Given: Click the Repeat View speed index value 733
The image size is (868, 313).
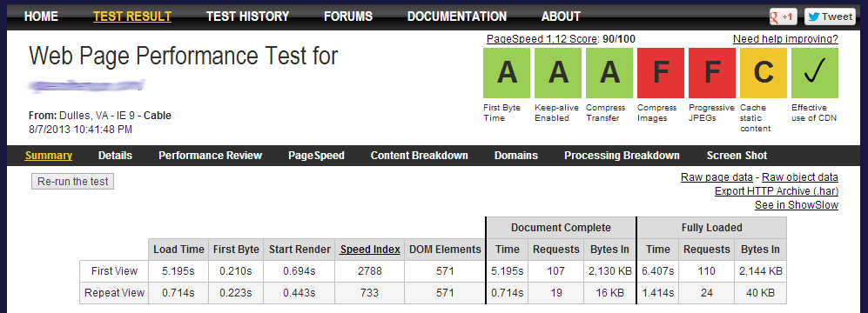Looking at the screenshot, I should click(370, 293).
